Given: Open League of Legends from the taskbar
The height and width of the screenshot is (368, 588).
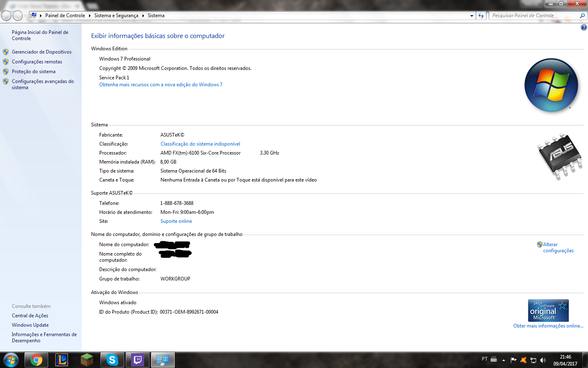Looking at the screenshot, I should tap(62, 360).
